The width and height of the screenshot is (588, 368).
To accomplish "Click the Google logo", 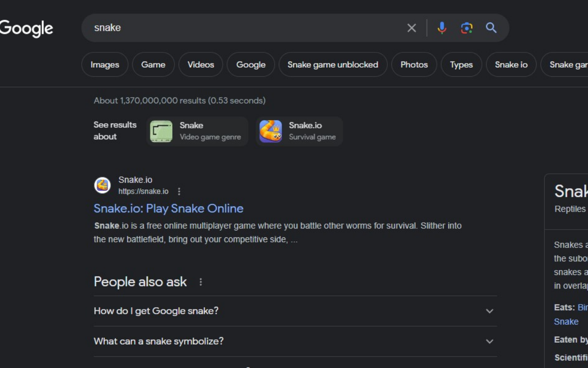I will click(25, 29).
